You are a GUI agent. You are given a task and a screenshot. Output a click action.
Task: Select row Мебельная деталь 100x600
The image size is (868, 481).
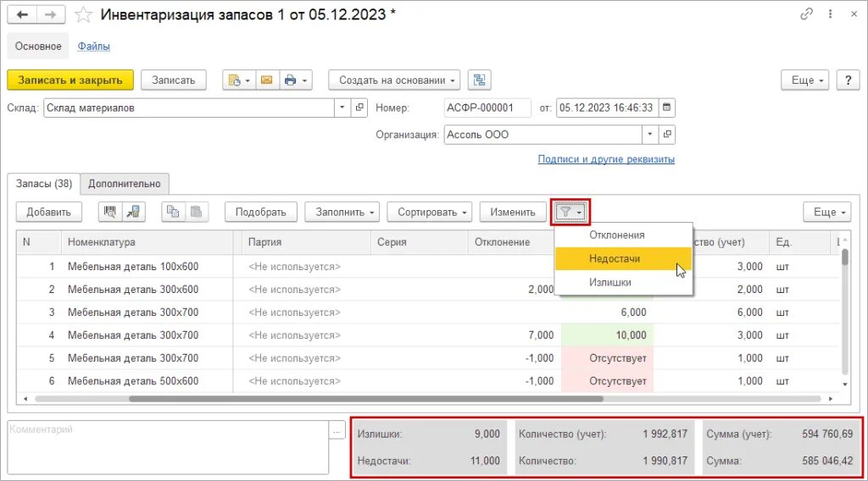click(133, 267)
